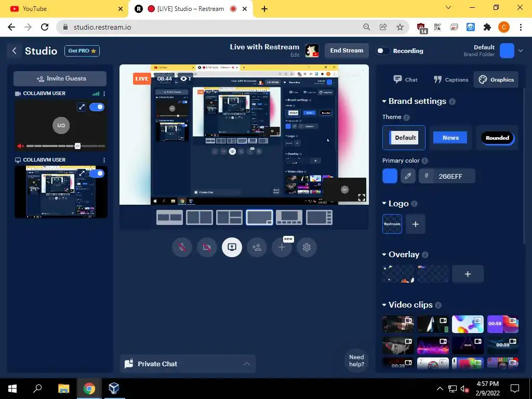Click the Windows Start button
Viewport: 532px width, 399px height.
[12, 389]
